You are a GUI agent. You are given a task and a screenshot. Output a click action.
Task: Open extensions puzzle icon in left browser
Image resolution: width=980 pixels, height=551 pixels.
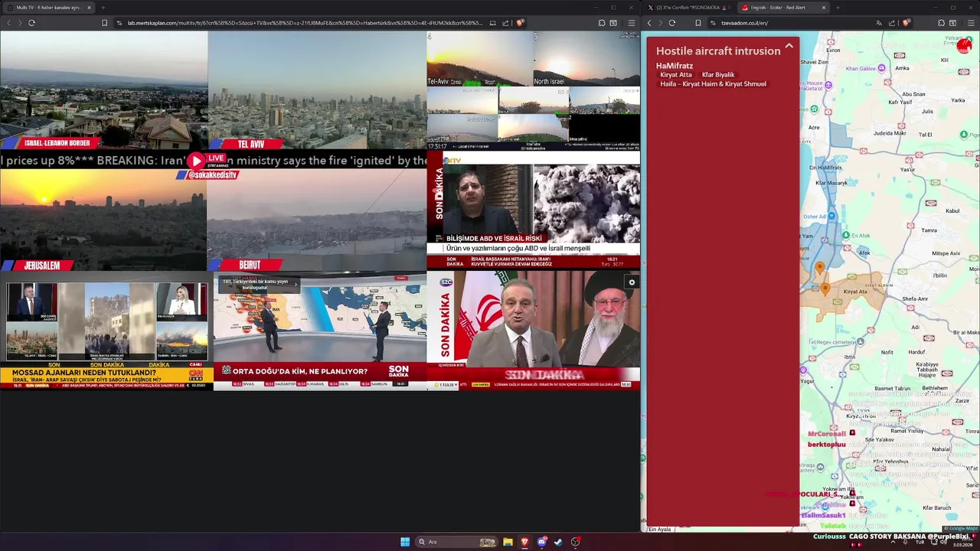[602, 23]
